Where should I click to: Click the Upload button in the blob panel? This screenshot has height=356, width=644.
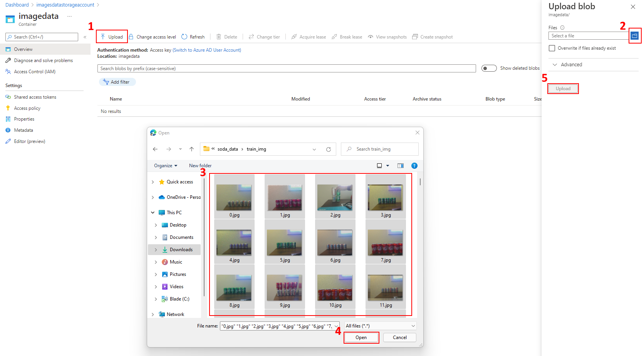(563, 89)
